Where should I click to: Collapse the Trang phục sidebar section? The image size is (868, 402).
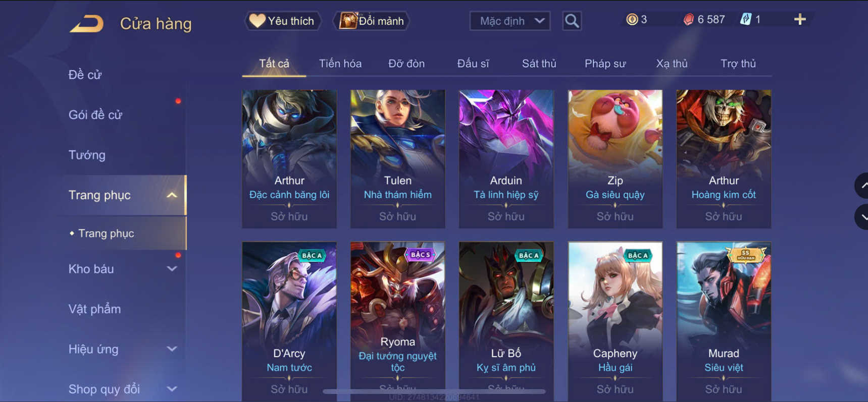click(172, 195)
